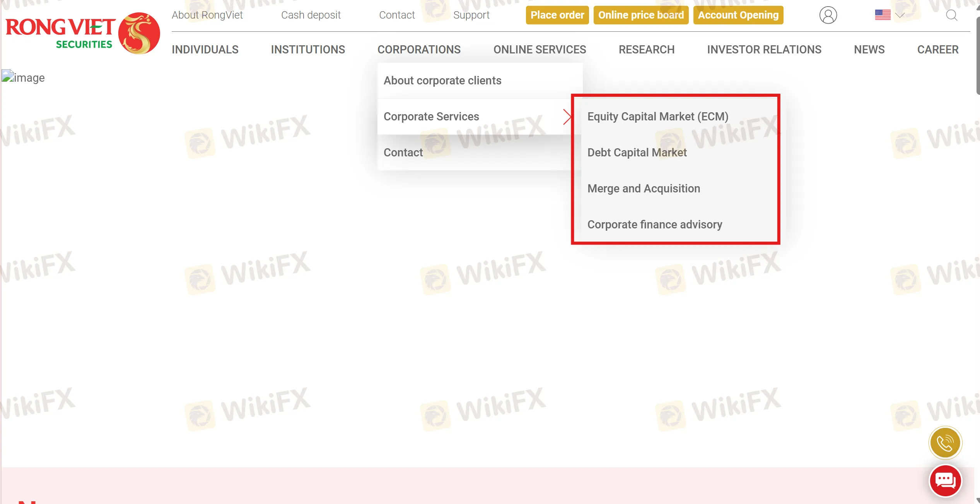Viewport: 980px width, 504px height.
Task: Click the US flag language icon
Action: tap(883, 15)
